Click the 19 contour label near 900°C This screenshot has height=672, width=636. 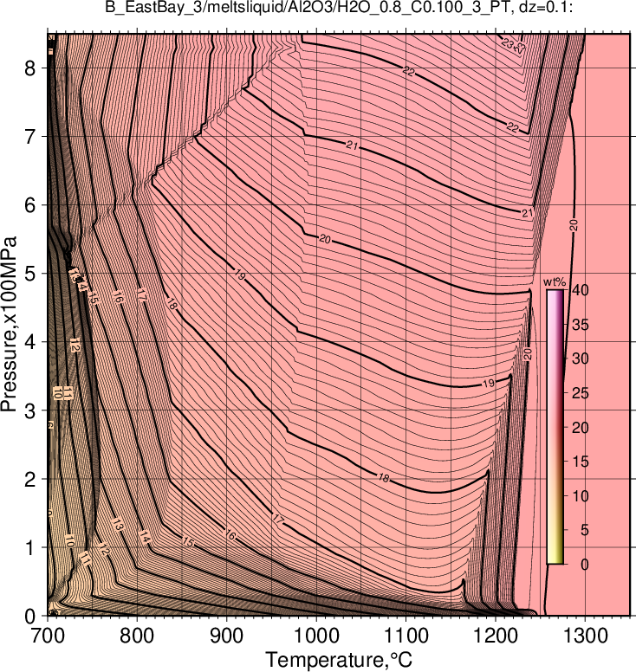pos(240,275)
